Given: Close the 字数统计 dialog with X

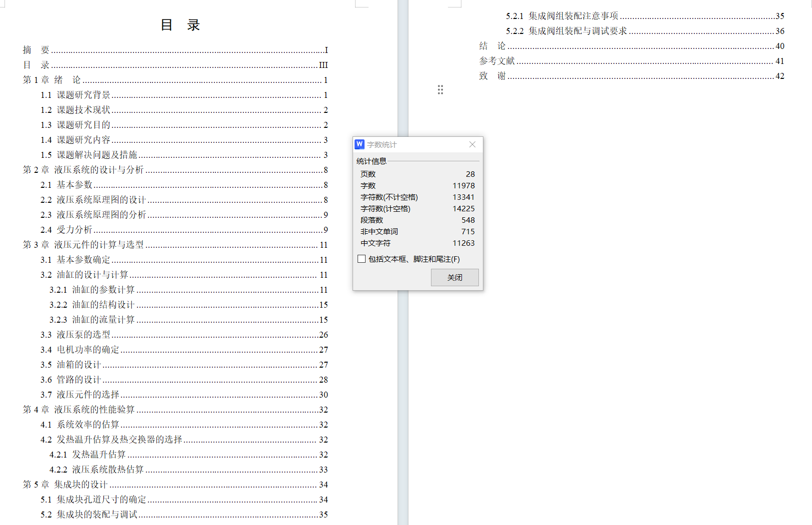Looking at the screenshot, I should (472, 144).
